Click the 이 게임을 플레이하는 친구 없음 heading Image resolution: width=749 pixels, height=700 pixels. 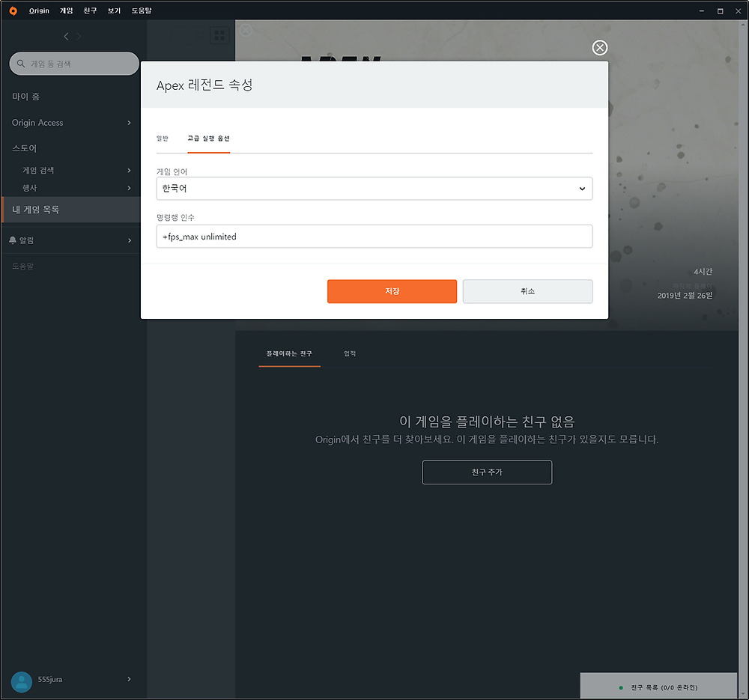(x=487, y=421)
